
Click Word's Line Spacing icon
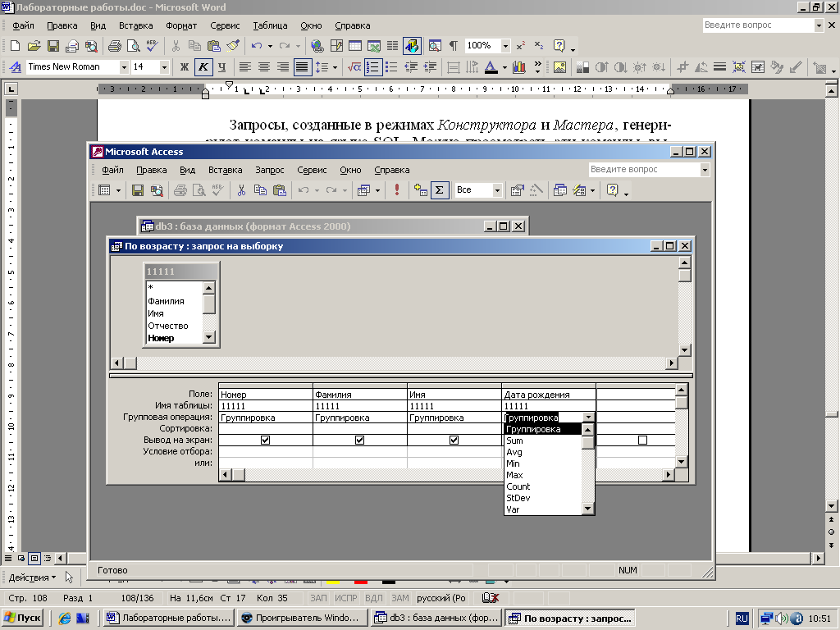[322, 67]
